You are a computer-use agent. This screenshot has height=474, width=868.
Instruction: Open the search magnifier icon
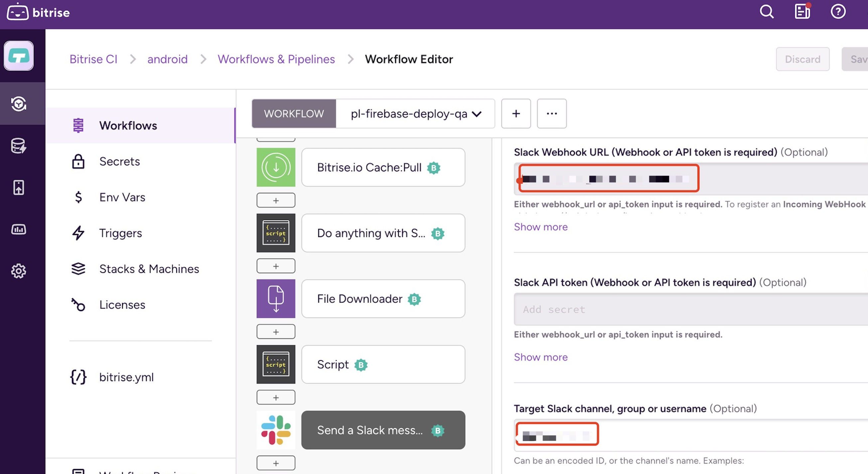point(767,12)
